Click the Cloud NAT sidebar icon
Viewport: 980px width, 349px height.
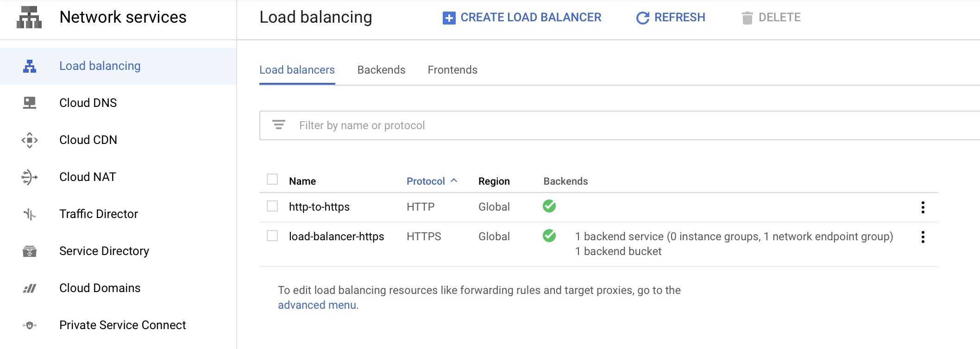coord(30,177)
